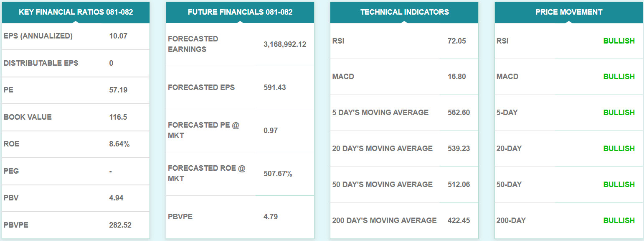Viewport: 644px width, 241px height.
Task: Click the Forecasted ROE @ MKT label
Action: (x=207, y=173)
